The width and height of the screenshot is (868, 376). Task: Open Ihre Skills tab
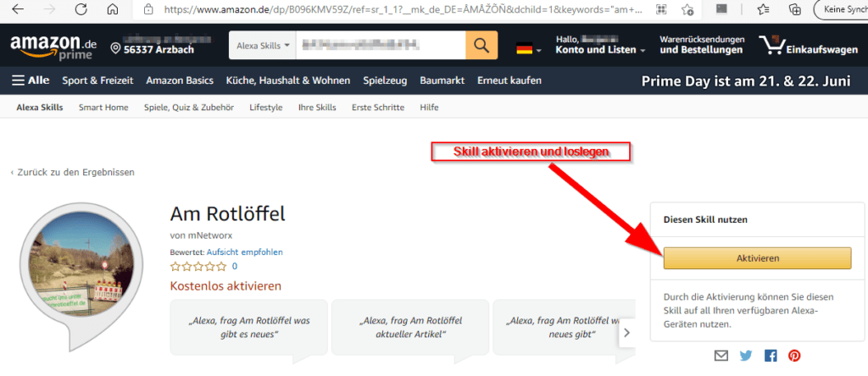click(x=317, y=108)
